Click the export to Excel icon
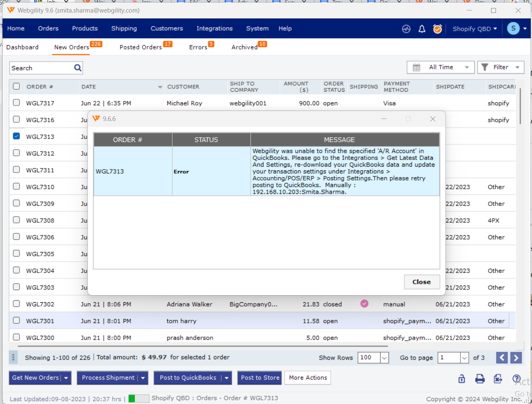 (498, 378)
